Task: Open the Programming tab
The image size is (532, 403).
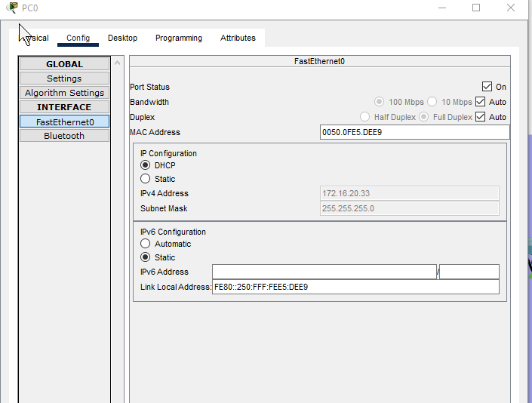Action: [179, 38]
